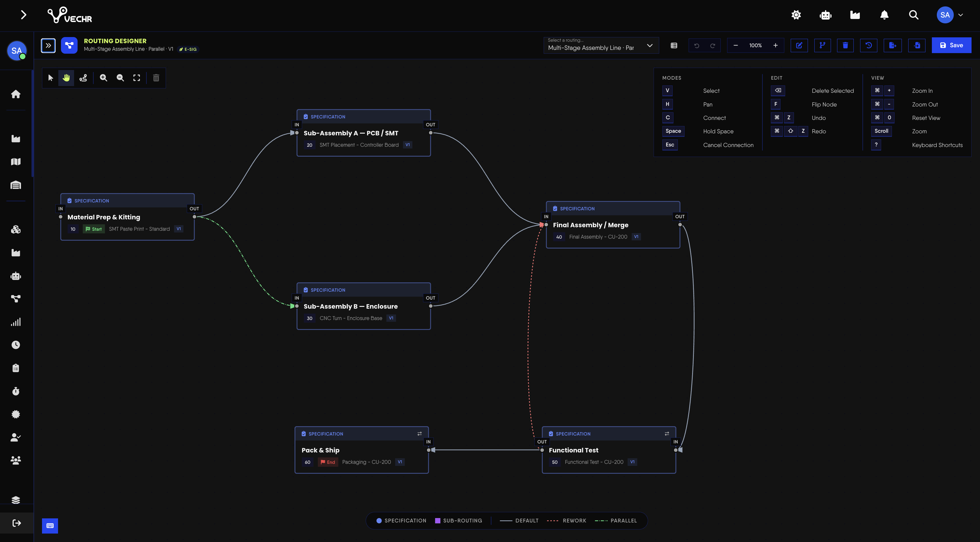Open the sidebar stopwatch icon
This screenshot has height=542, width=980.
tap(15, 391)
